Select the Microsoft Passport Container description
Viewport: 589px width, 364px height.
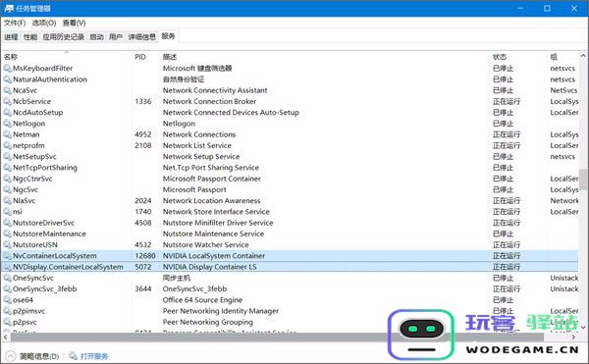click(x=211, y=179)
